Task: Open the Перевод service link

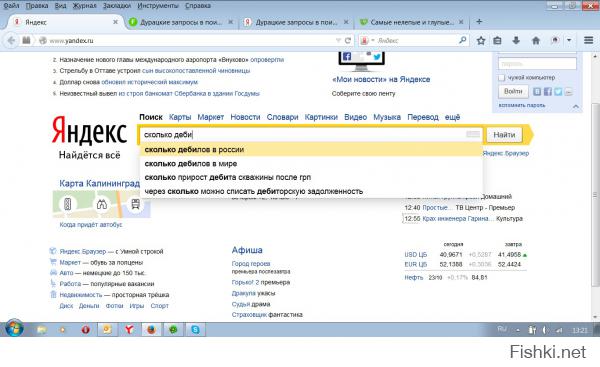Action: [x=423, y=117]
